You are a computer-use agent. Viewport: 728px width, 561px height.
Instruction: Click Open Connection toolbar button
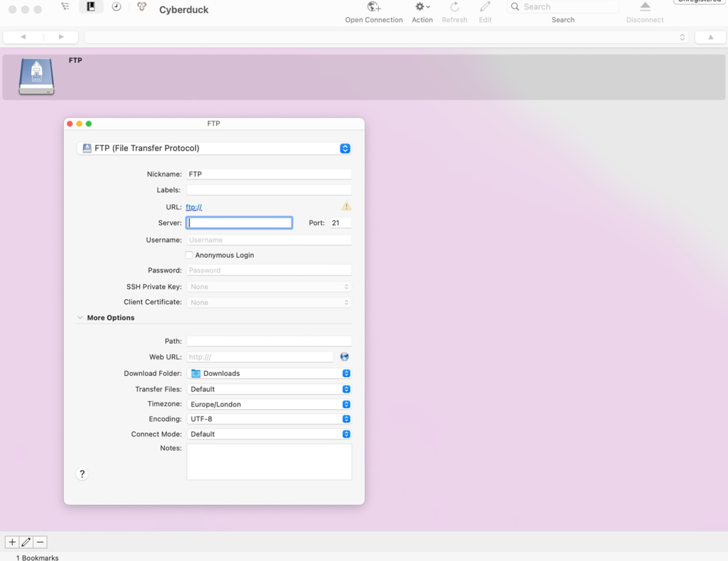point(374,13)
